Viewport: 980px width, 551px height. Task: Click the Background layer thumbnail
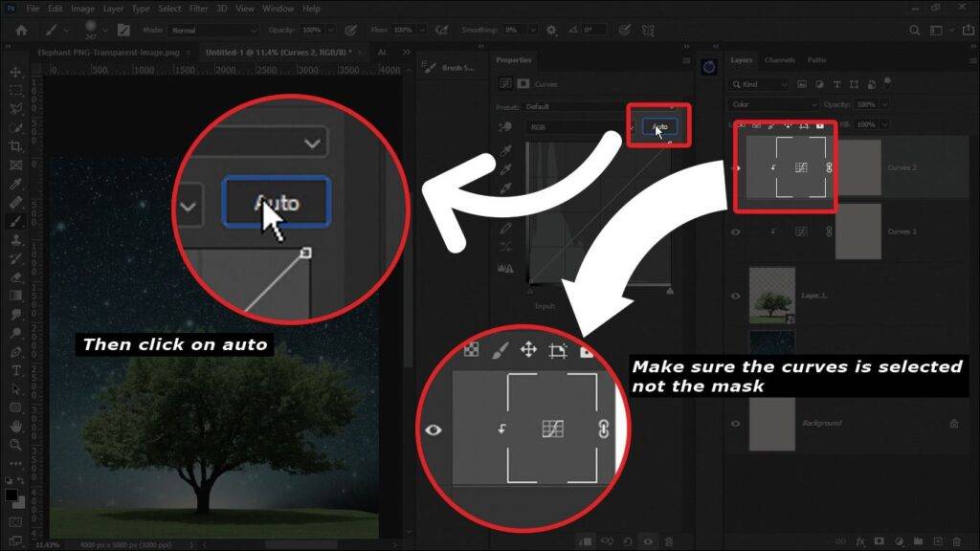pyautogui.click(x=772, y=424)
